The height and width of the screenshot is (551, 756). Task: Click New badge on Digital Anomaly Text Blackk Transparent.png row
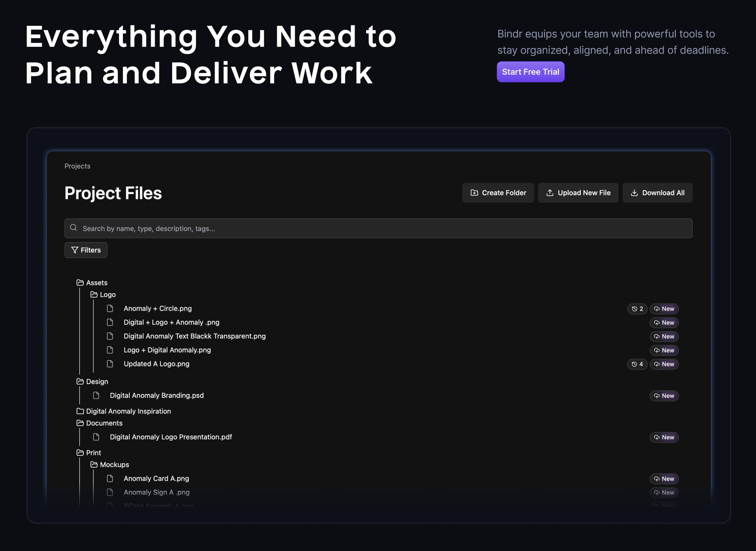click(664, 337)
